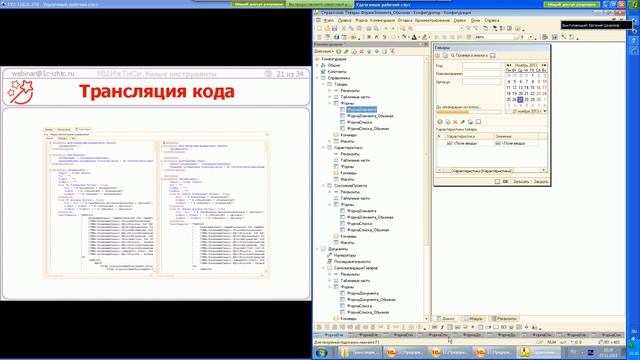Click the table's horizontal scrollbar right arrow
This screenshot has height=360, width=640.
544,170
